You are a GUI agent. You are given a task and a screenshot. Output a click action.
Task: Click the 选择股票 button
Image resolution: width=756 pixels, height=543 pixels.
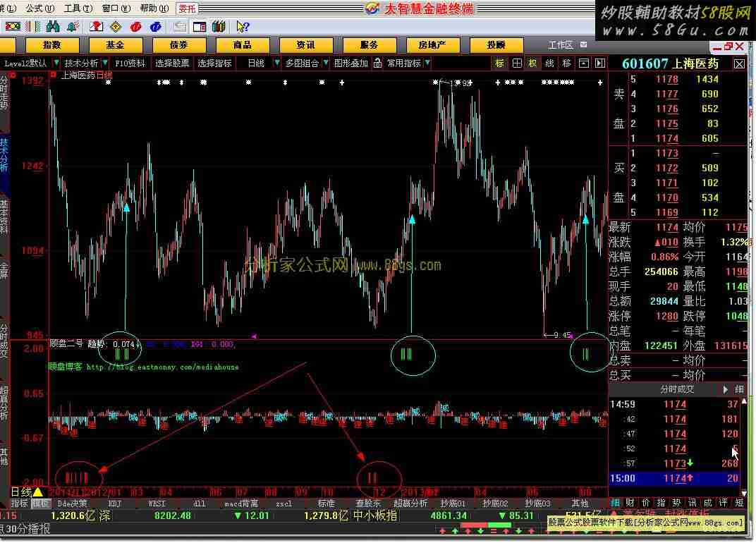pos(172,63)
